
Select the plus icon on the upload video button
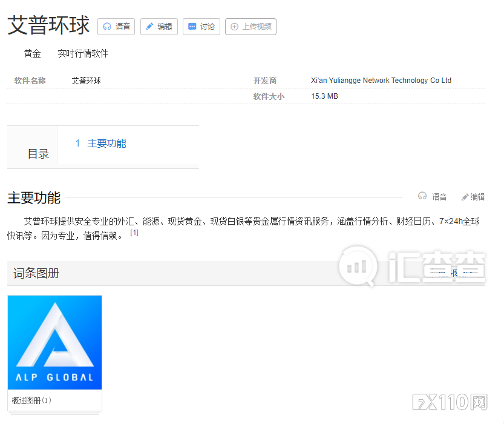click(234, 27)
